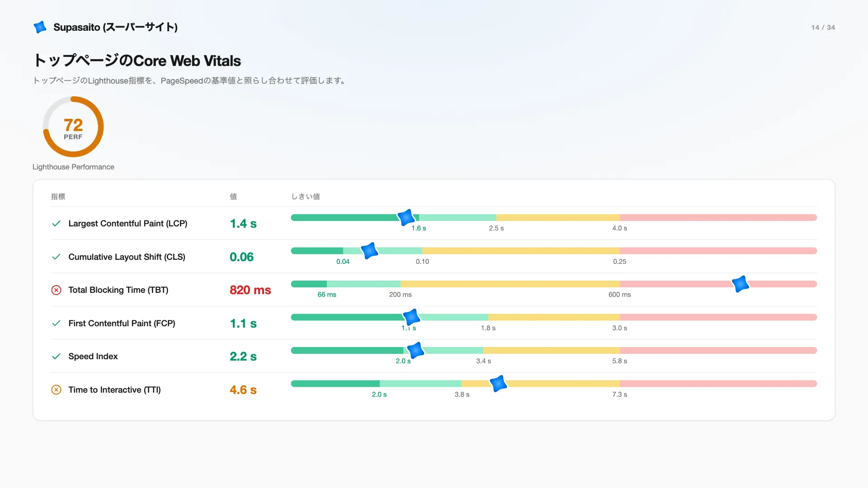Select the blue marker on CLS bar
Image resolution: width=868 pixels, height=488 pixels.
tap(369, 250)
